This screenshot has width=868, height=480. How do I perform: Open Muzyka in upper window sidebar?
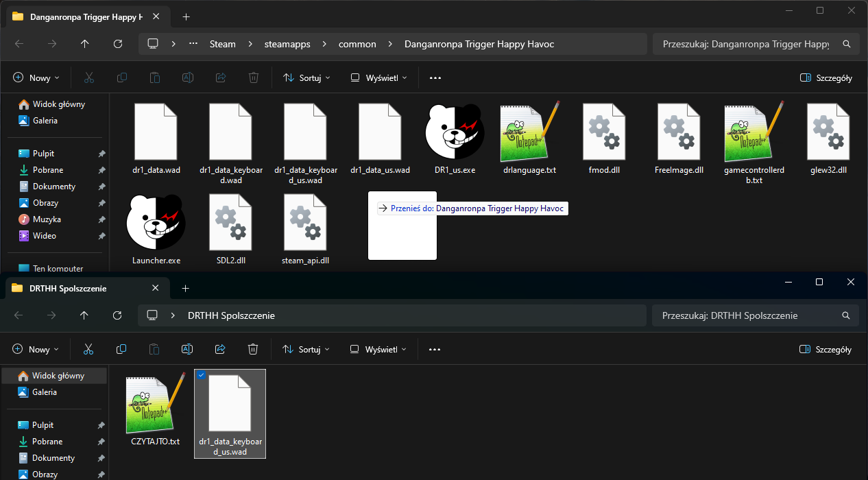pyautogui.click(x=47, y=219)
